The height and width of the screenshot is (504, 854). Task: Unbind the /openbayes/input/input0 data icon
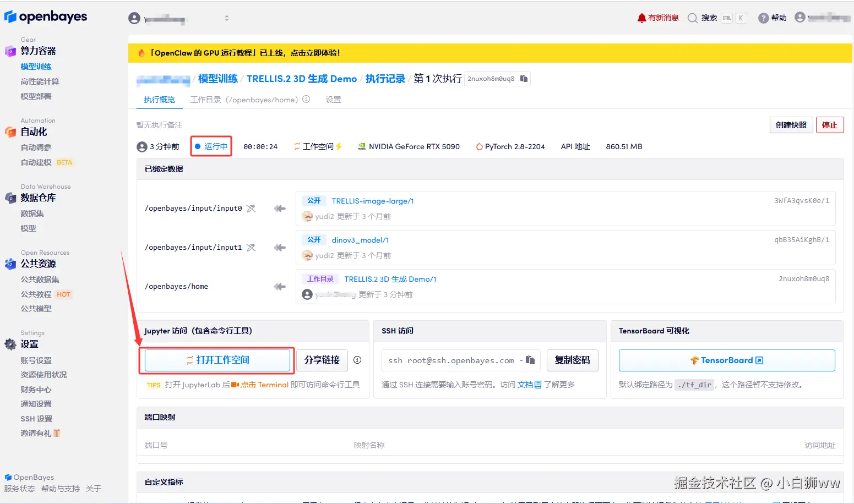point(251,209)
